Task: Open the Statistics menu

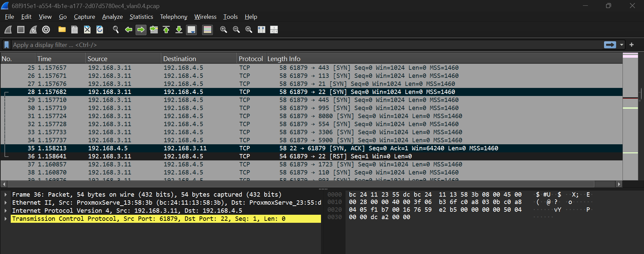Action: (x=141, y=17)
